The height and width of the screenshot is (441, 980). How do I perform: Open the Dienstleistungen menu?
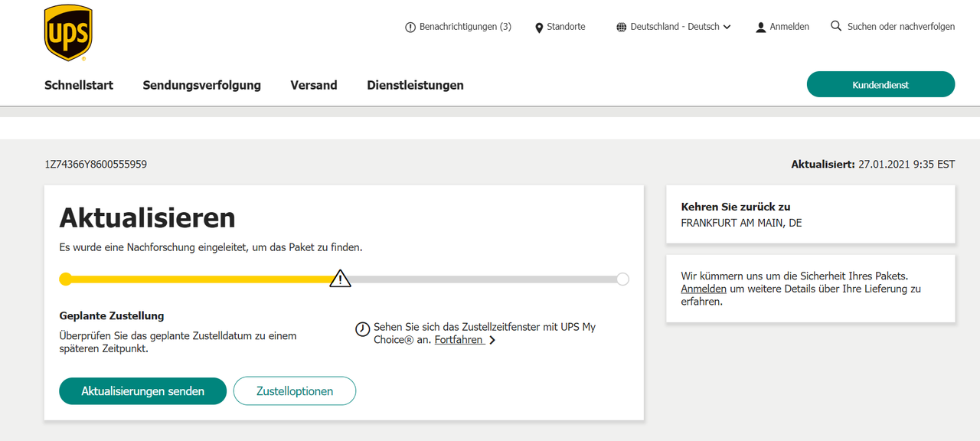[x=415, y=85]
